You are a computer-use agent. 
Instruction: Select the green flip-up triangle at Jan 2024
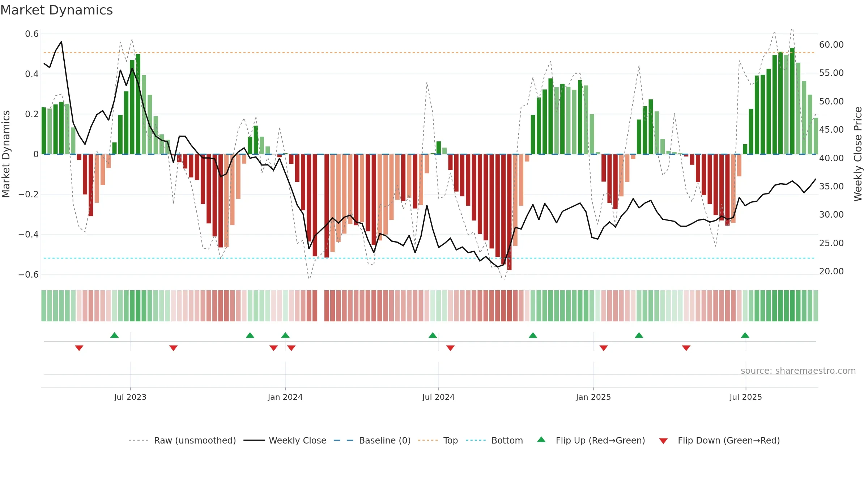[285, 335]
